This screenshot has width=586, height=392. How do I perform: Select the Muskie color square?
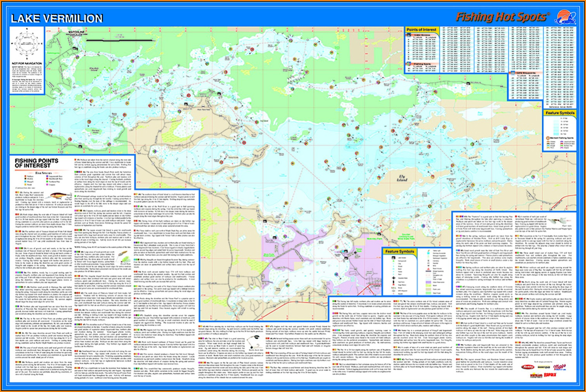pos(26,179)
